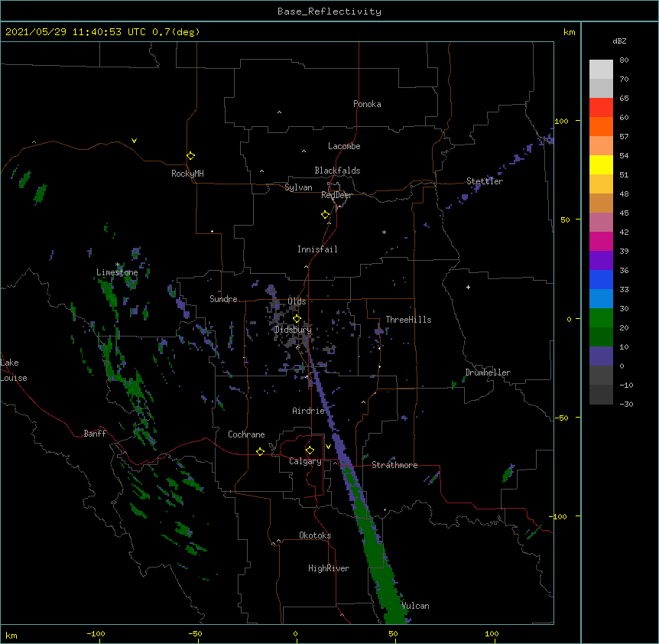659x644 pixels.
Task: Select the yellow V marker northwest of RockyMH
Action: [134, 141]
